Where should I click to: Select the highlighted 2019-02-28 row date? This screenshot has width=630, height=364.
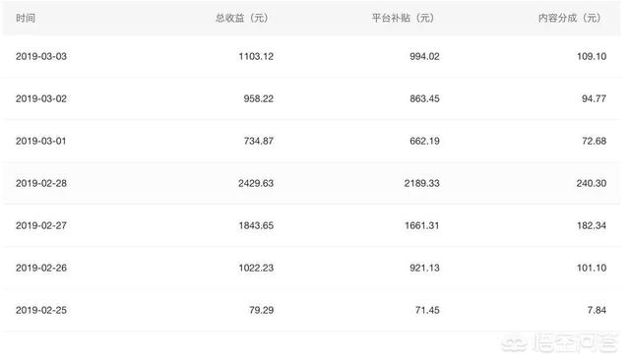[41, 183]
